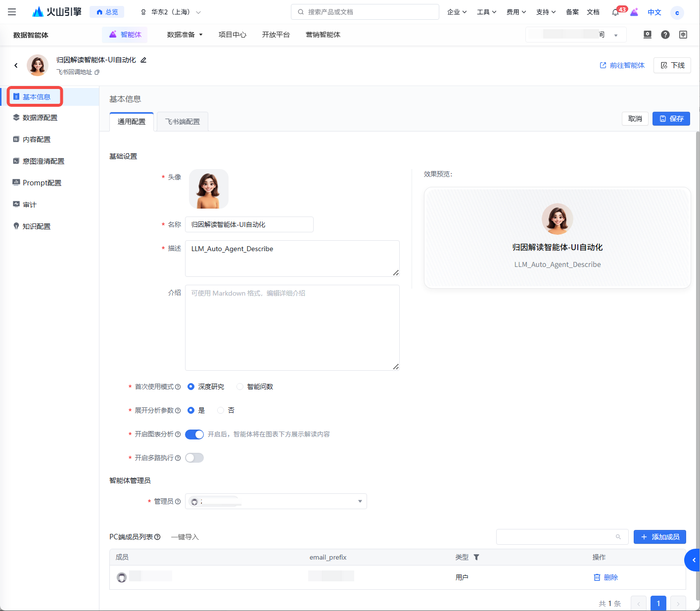This screenshot has height=611, width=700.
Task: Show help for PC端成员列表
Action: click(x=157, y=537)
